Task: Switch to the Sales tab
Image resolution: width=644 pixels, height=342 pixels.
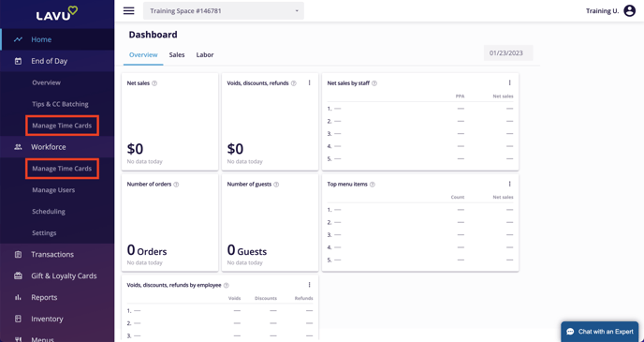Action: [x=177, y=54]
